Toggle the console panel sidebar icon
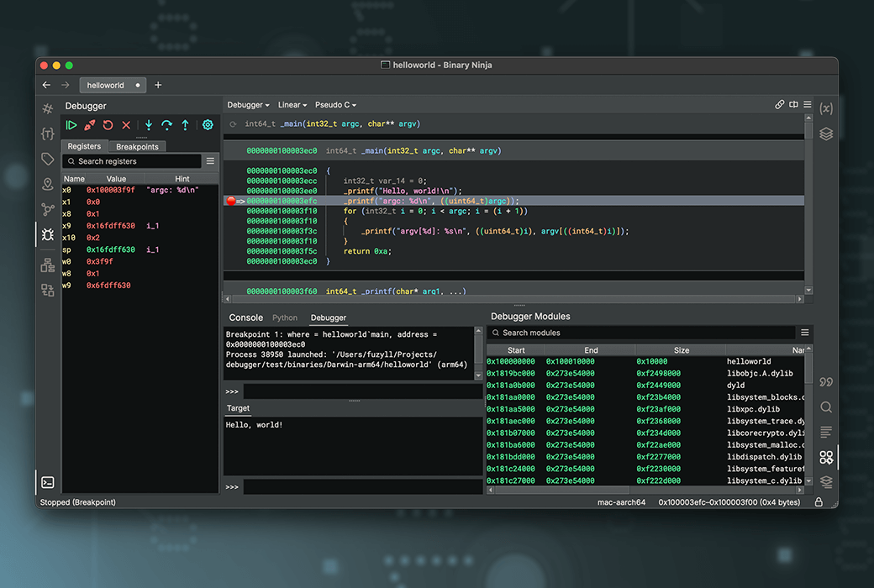The image size is (874, 588). (x=48, y=482)
